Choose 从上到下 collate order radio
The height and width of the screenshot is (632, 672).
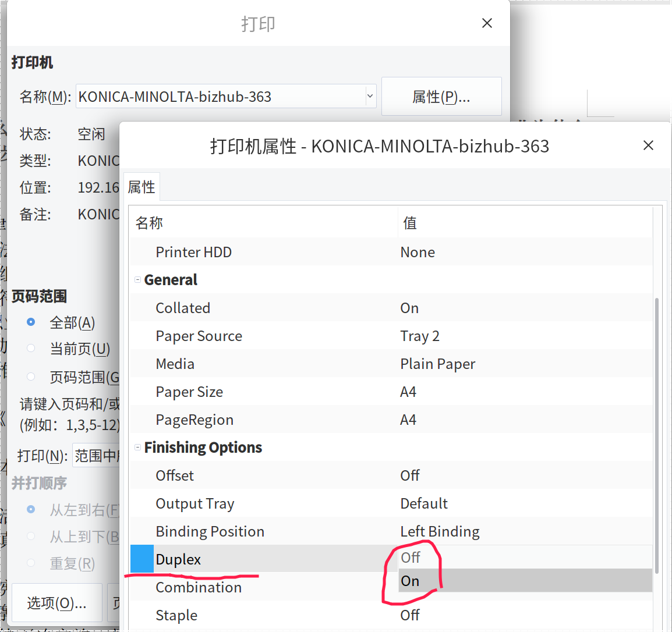[31, 536]
